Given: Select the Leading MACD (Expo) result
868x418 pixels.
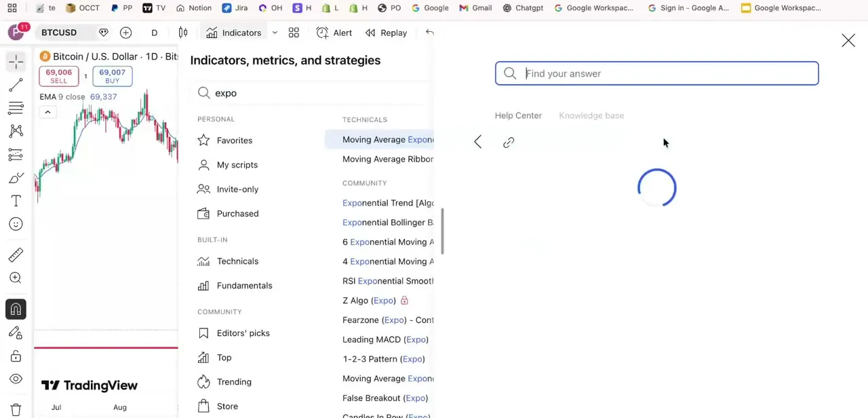Looking at the screenshot, I should click(x=385, y=340).
